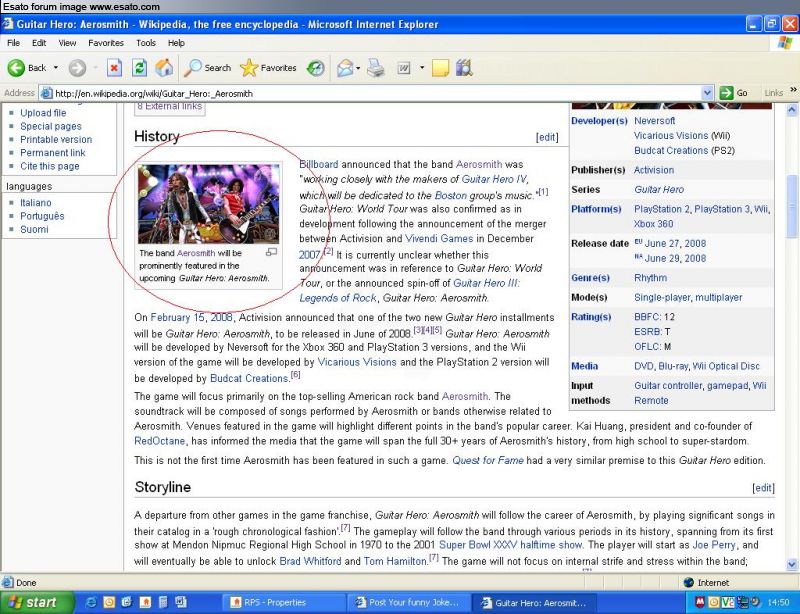Switch language to Italiano

coord(36,203)
